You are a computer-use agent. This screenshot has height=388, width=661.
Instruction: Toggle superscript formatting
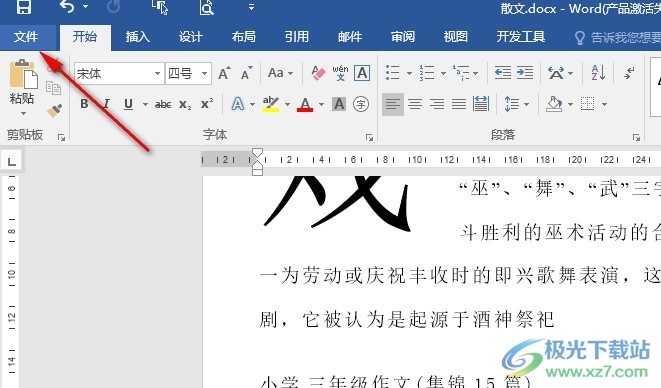pos(207,104)
